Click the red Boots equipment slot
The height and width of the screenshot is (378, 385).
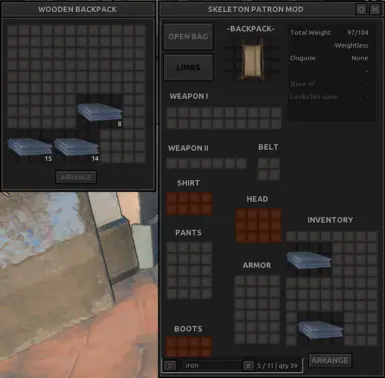click(x=189, y=347)
